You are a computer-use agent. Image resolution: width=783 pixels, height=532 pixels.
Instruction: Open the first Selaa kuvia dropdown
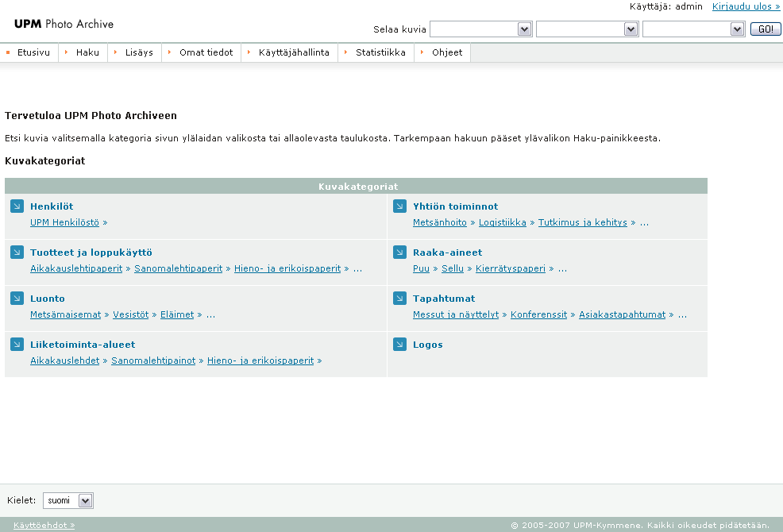481,29
